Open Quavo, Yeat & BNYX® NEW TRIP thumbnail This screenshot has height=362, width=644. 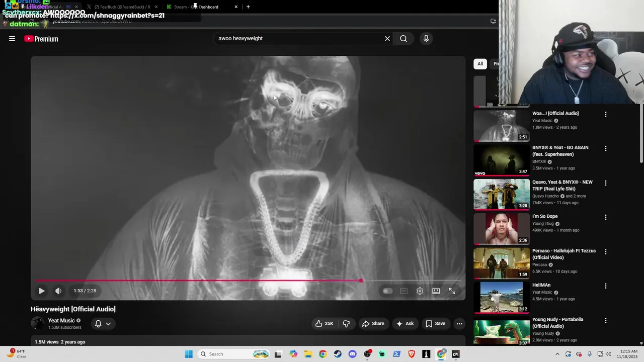[x=501, y=194]
